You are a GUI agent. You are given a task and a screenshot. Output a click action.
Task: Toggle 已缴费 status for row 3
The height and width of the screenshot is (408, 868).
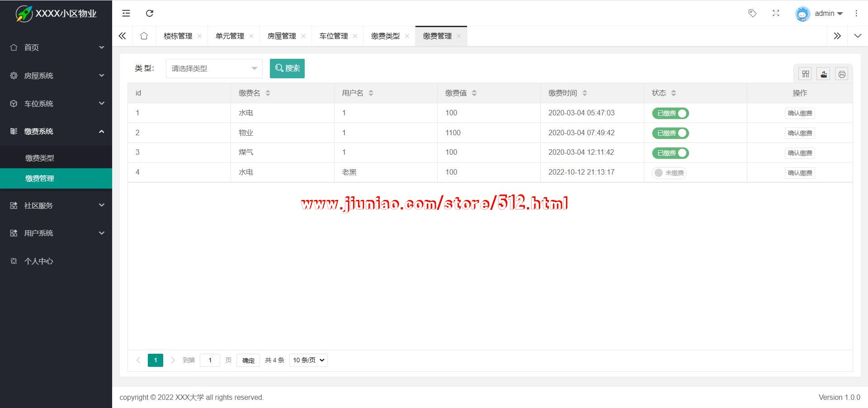coord(670,153)
